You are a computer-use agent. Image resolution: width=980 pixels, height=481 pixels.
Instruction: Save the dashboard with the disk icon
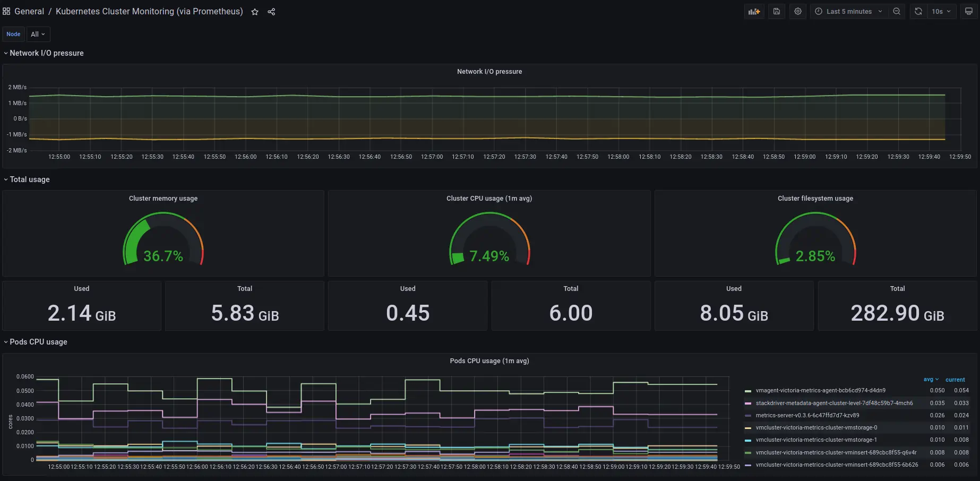pos(777,12)
